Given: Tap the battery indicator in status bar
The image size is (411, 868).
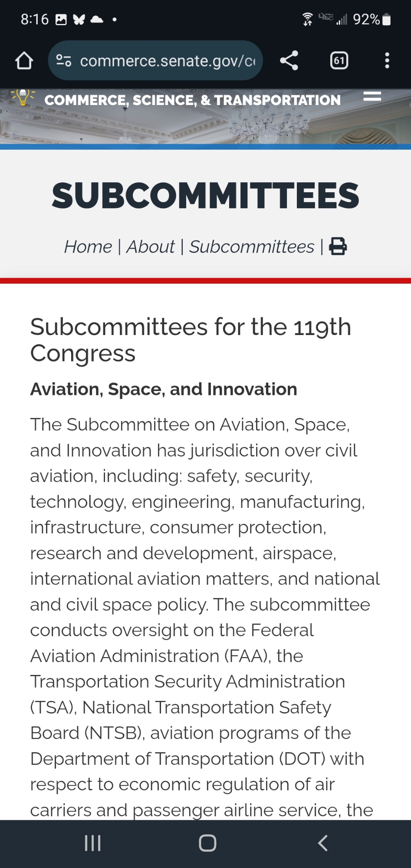Looking at the screenshot, I should click(387, 20).
